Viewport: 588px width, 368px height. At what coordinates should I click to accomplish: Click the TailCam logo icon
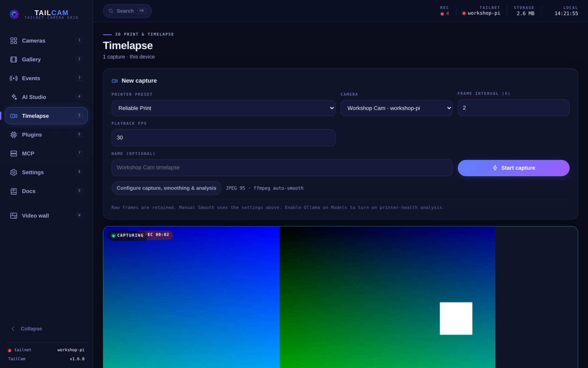tap(14, 14)
